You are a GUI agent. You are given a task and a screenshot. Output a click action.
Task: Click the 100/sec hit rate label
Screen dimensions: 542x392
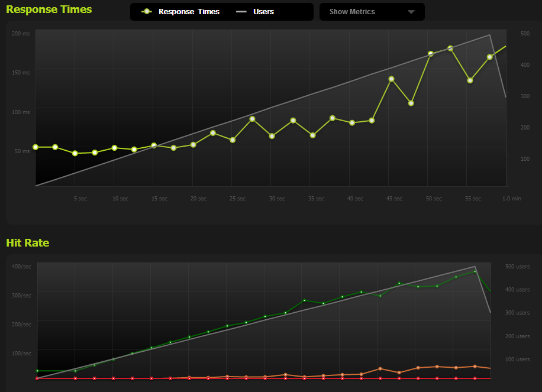21,354
